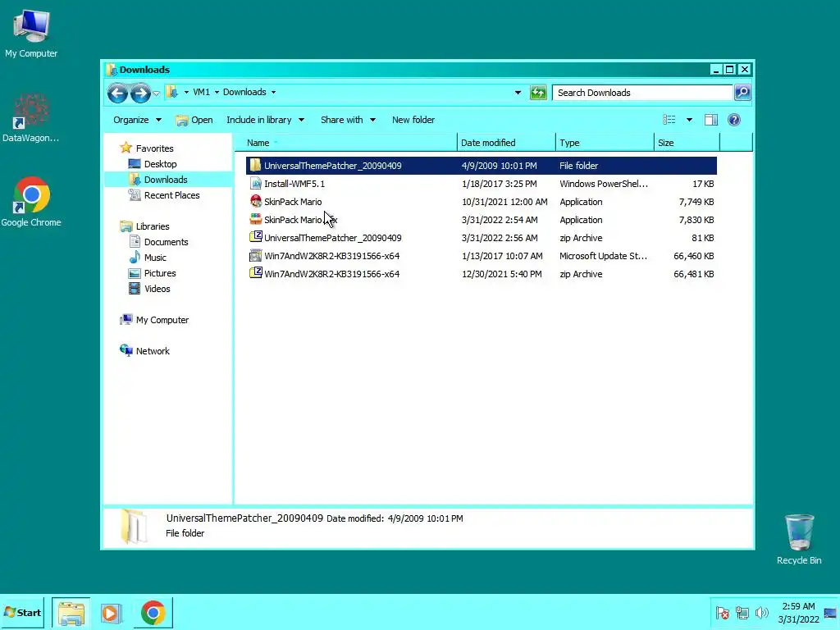Expand the VM1 breadcrumb arrow
This screenshot has width=840, height=630.
click(217, 92)
